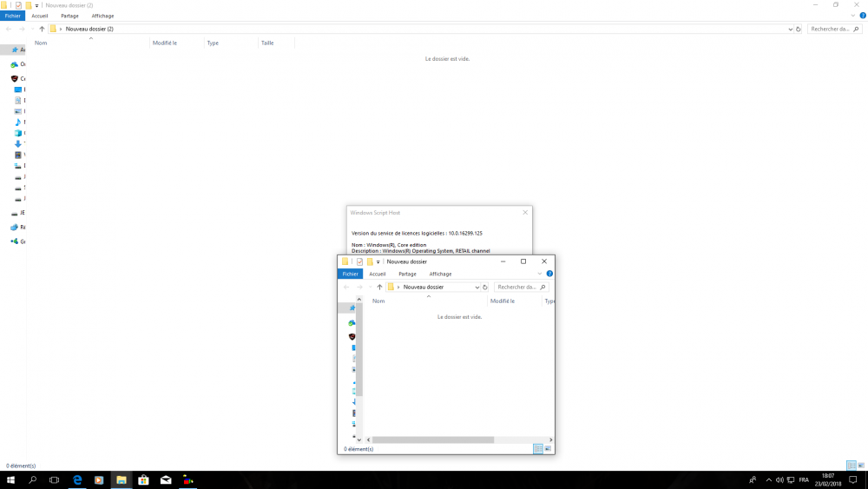868x489 pixels.
Task: Click sidebar scroll down arrow in small window
Action: (x=359, y=439)
